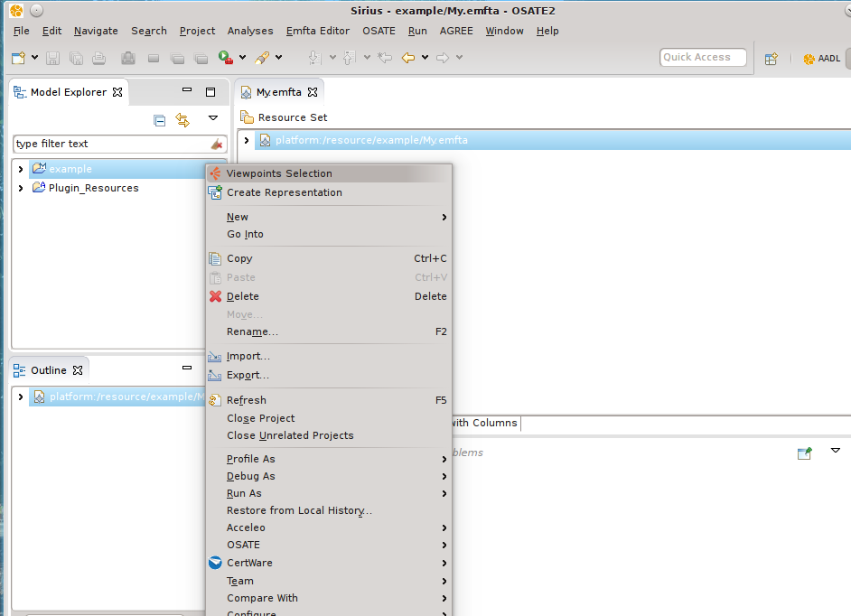Image resolution: width=851 pixels, height=616 pixels.
Task: Choose Refresh in context menu
Action: click(x=329, y=400)
